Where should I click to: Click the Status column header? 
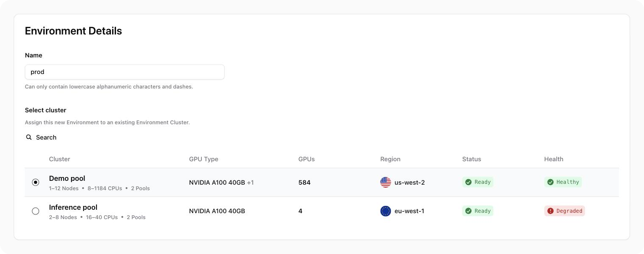pos(472,159)
